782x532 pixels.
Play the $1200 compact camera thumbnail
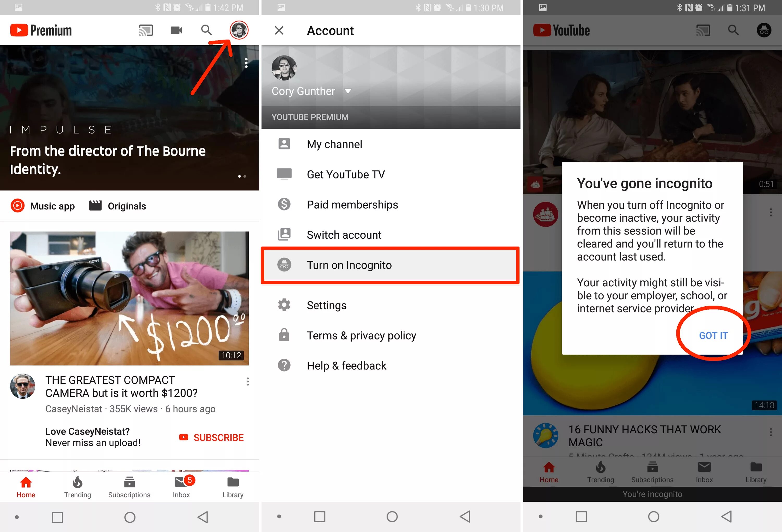point(129,298)
